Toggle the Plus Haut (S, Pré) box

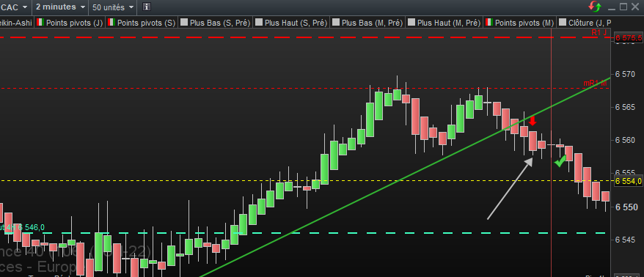pyautogui.click(x=259, y=23)
